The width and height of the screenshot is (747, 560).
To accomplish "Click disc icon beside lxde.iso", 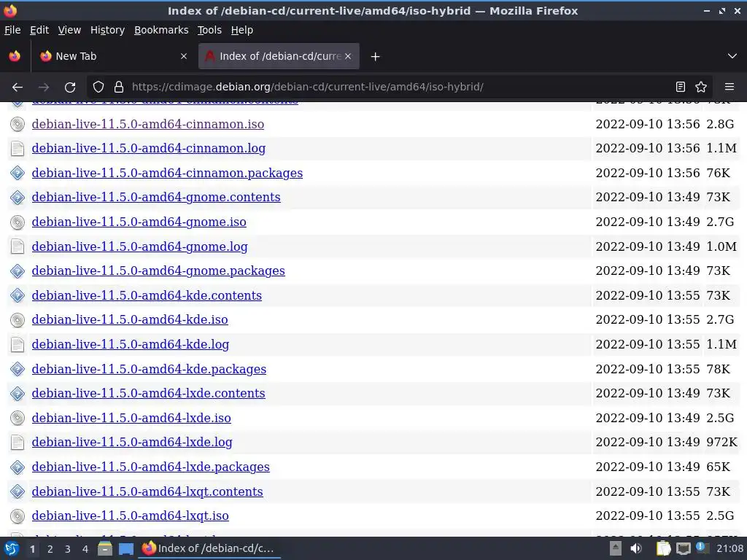I will pos(18,418).
